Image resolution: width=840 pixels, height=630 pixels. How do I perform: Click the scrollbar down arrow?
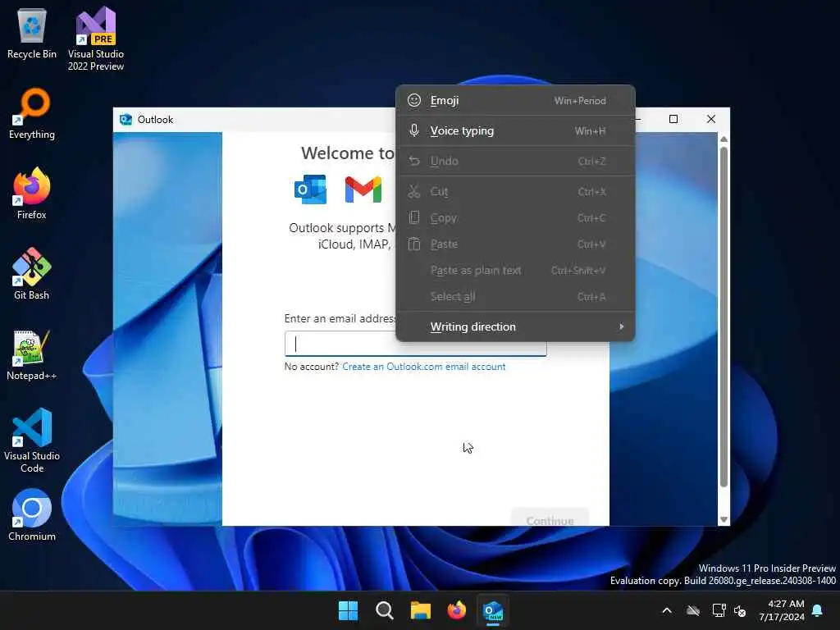coord(724,519)
